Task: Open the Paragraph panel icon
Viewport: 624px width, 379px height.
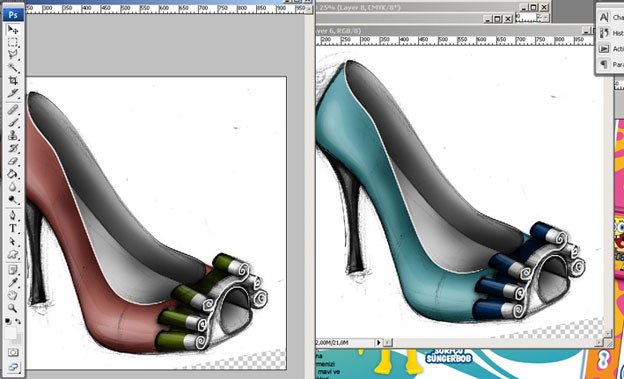Action: click(604, 64)
